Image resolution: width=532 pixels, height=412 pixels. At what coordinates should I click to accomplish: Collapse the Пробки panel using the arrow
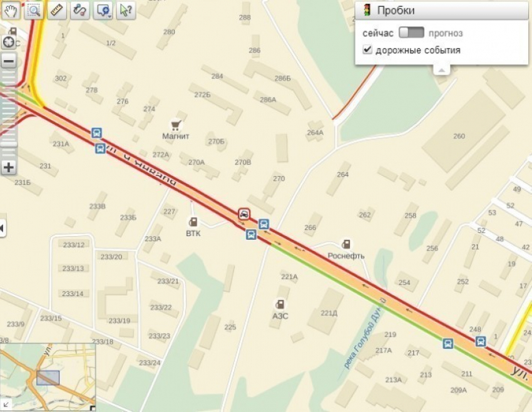tap(441, 70)
